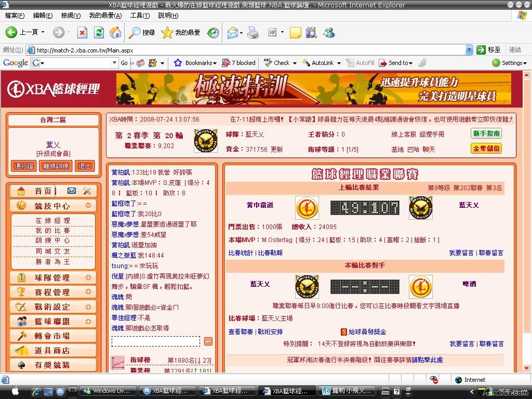Click the 升級成會員 link

54,154
